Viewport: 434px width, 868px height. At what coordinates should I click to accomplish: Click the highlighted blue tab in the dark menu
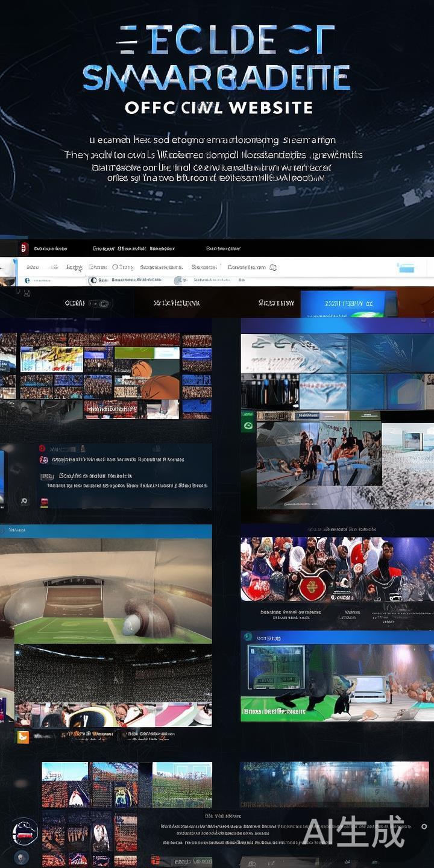click(348, 303)
